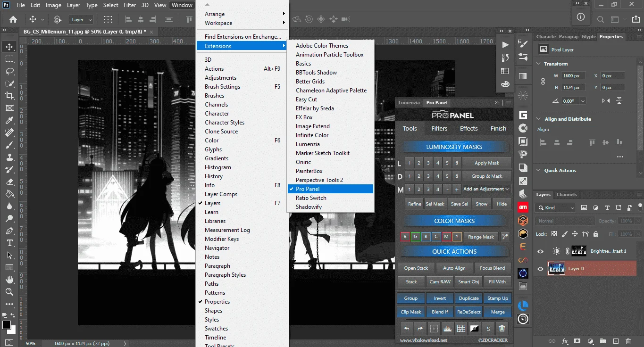644x347 pixels.
Task: Select the Brush tool in the left toolbar
Action: click(x=9, y=145)
